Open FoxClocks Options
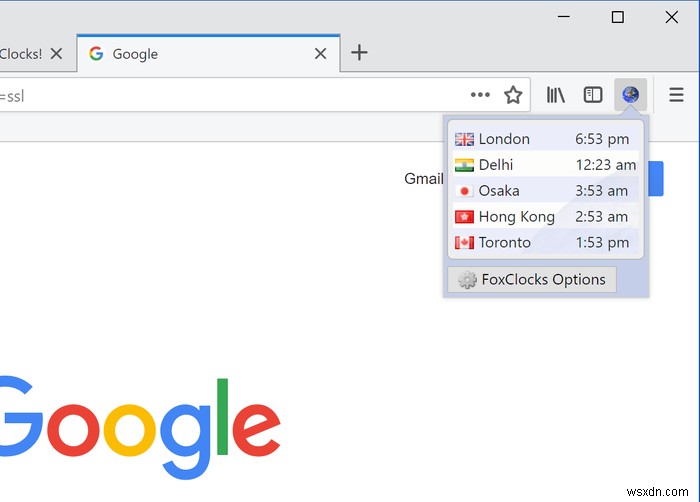Viewport: 700px width, 502px height. [x=532, y=280]
